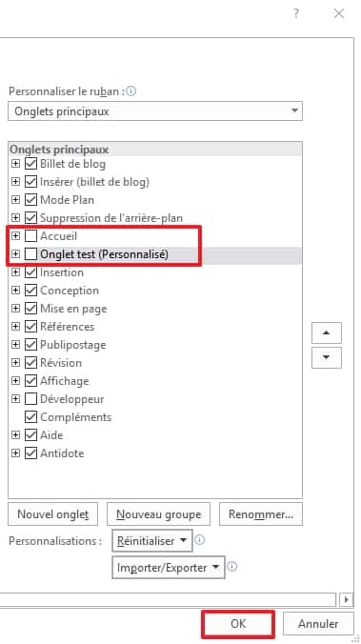The width and height of the screenshot is (361, 644).
Task: Expand the Mise en page node
Action: tap(15, 309)
